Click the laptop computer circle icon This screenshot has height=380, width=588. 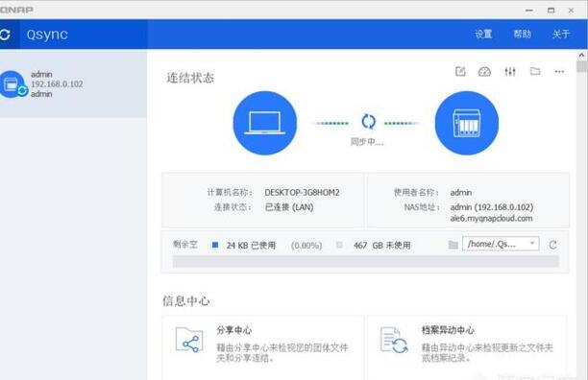265,123
